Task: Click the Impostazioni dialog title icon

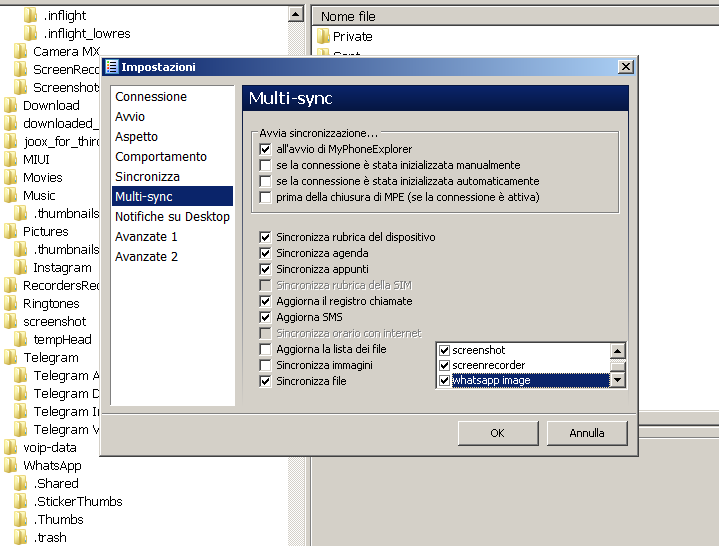Action: coord(112,67)
